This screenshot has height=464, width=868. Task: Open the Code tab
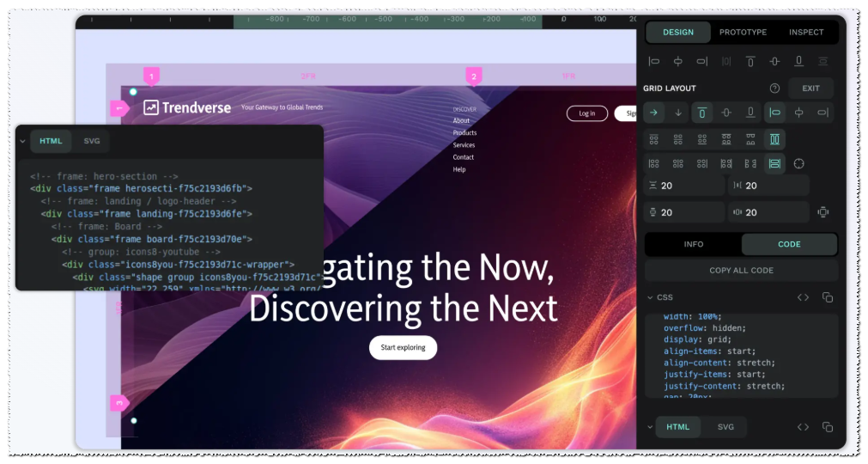(789, 244)
